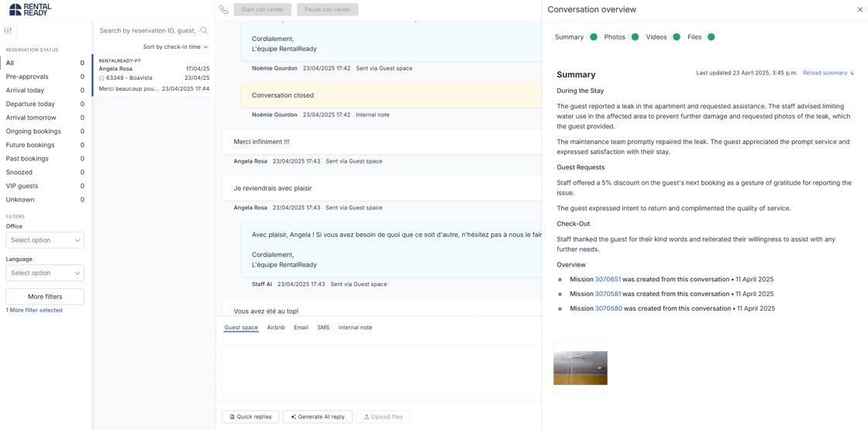Screen dimensions: 868x430
Task: Toggle the Photos switch
Action: click(634, 37)
